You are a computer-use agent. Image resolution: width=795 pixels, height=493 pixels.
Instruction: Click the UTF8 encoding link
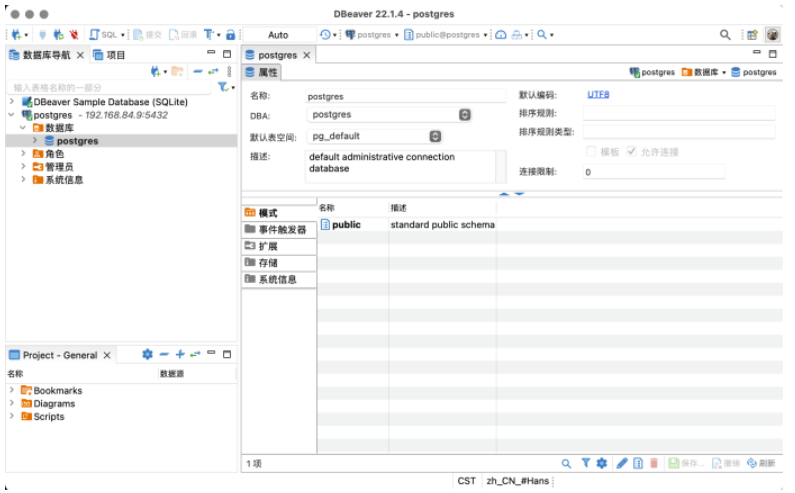pyautogui.click(x=598, y=94)
